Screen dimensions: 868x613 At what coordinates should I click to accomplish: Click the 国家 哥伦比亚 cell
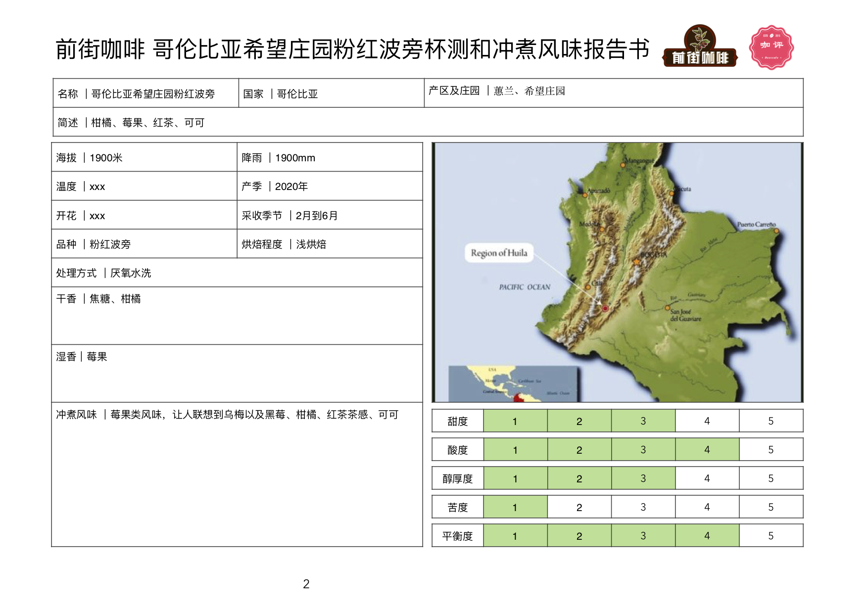[x=331, y=93]
